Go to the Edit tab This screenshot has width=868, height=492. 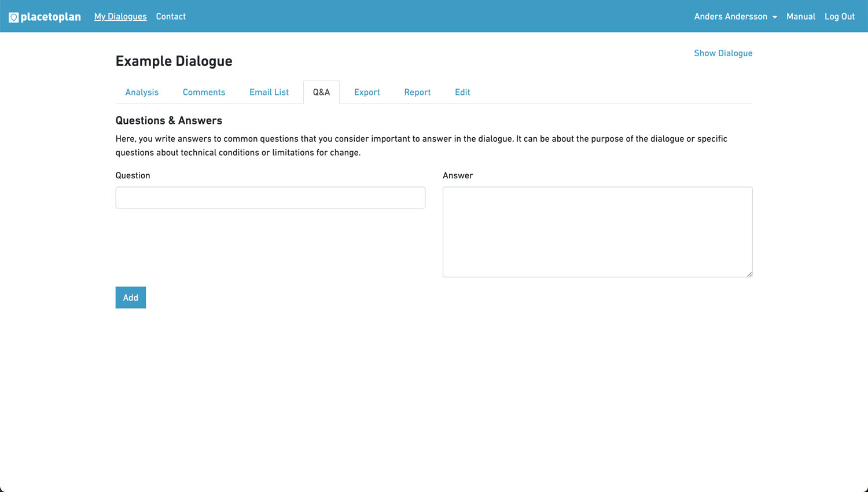coord(462,93)
